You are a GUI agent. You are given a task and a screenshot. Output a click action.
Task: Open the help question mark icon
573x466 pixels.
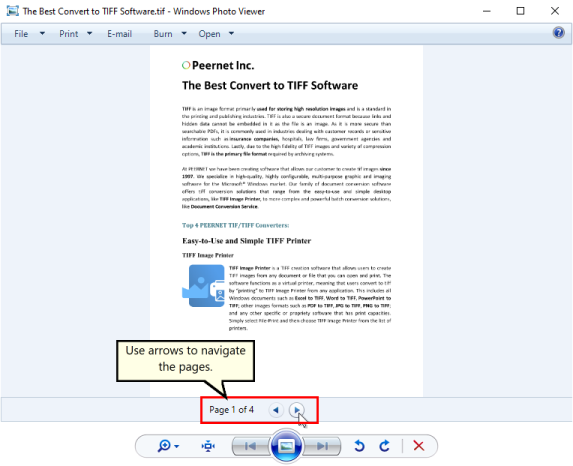coord(558,33)
